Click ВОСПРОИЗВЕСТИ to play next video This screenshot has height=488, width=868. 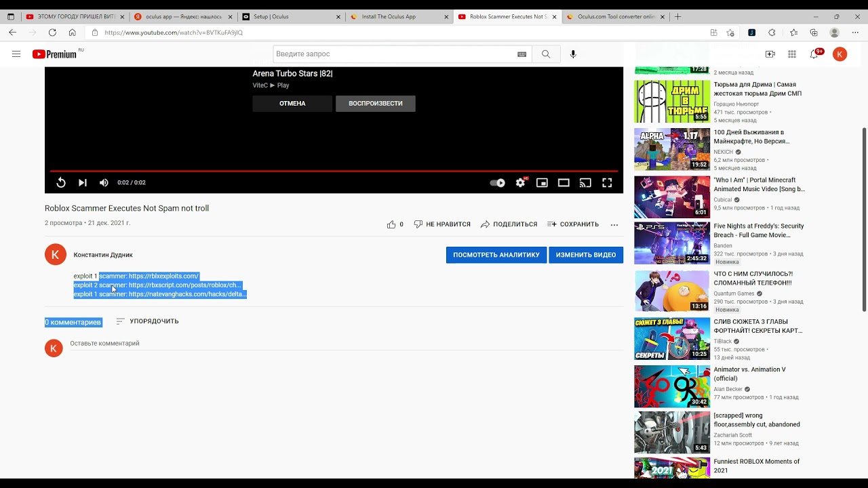pyautogui.click(x=376, y=104)
